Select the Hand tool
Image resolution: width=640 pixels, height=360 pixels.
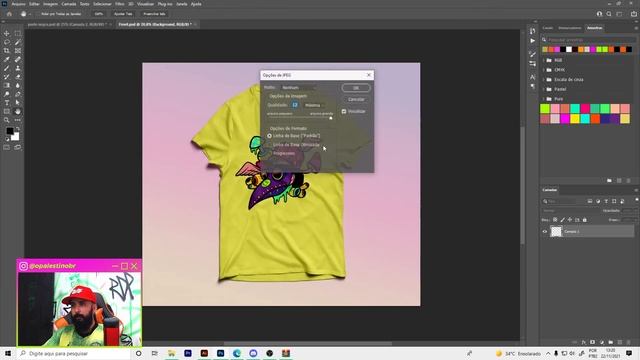[x=18, y=111]
